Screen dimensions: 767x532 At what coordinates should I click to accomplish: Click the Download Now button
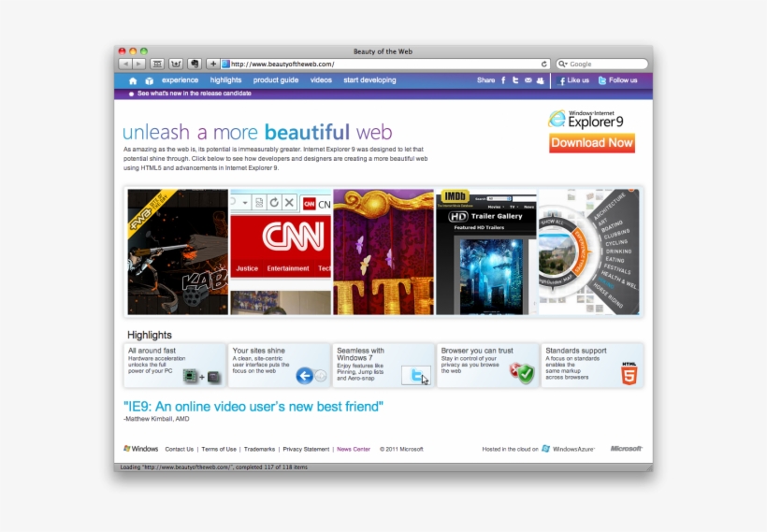pyautogui.click(x=591, y=143)
